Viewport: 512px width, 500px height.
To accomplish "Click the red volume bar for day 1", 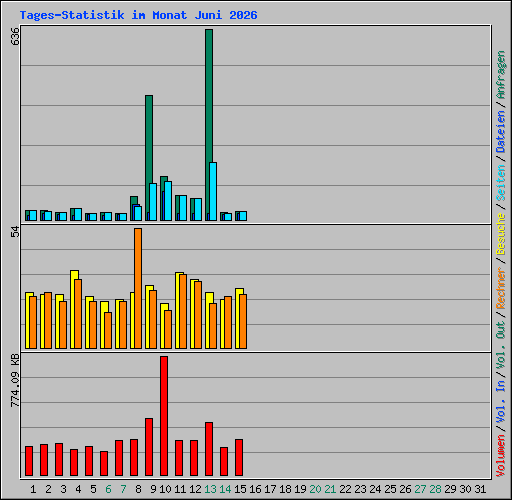I will (29, 461).
